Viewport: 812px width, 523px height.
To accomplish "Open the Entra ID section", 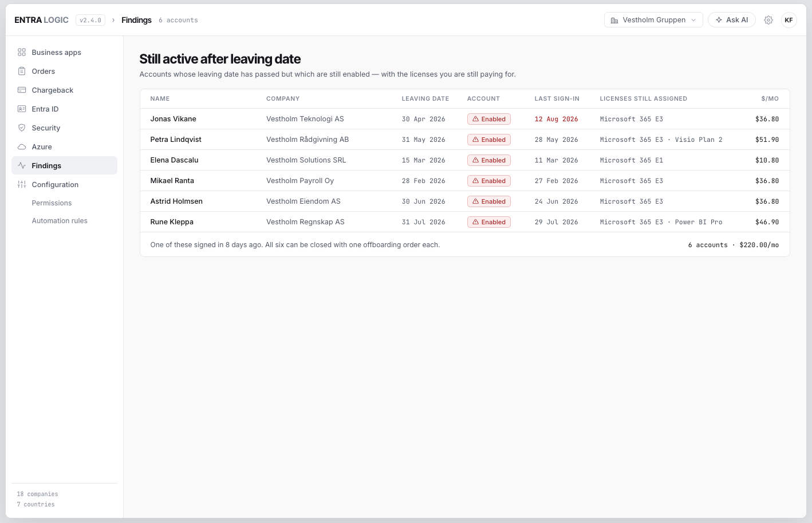I will pos(64,109).
